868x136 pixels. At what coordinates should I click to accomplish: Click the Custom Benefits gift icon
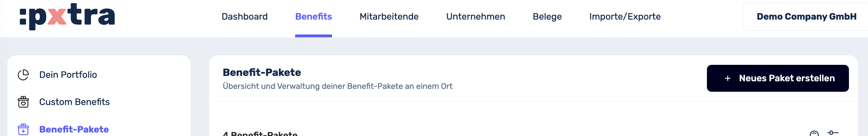[23, 102]
